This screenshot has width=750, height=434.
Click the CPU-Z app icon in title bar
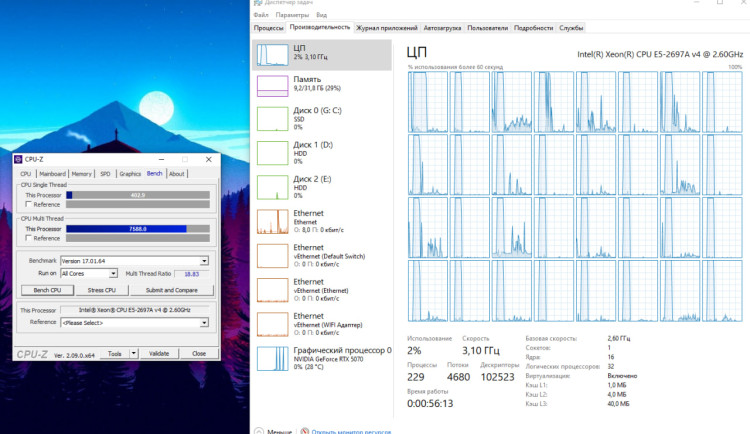18,159
